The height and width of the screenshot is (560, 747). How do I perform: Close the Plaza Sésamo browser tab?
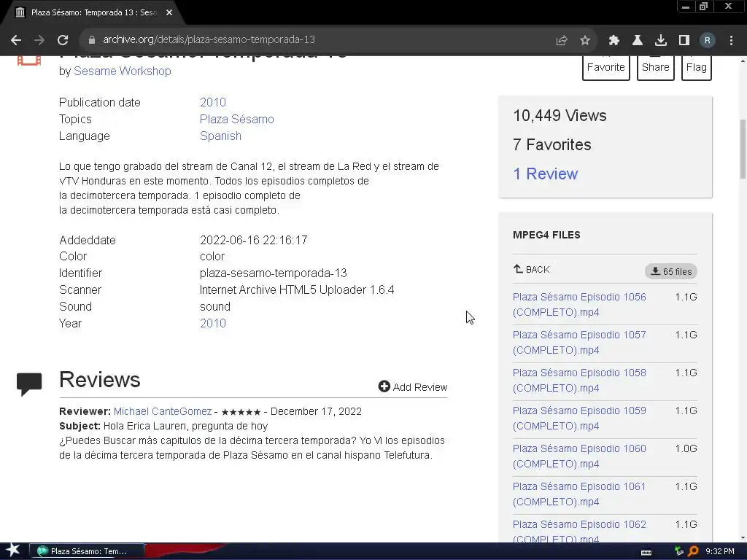coord(169,12)
